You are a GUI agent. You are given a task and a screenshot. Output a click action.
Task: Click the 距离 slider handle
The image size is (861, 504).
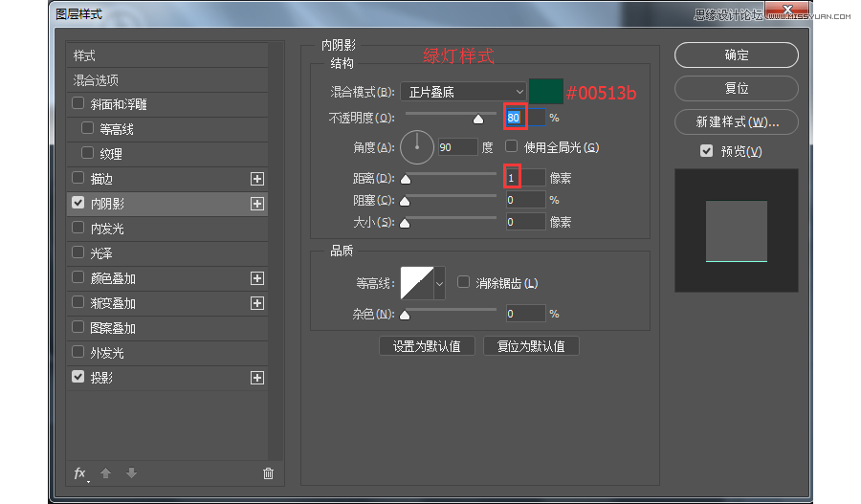[x=406, y=180]
